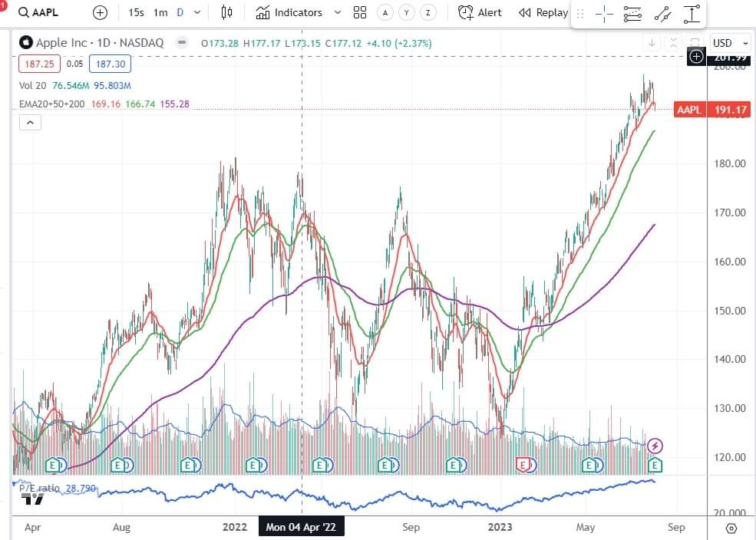756x540 pixels.
Task: Create a price Alert
Action: [480, 12]
